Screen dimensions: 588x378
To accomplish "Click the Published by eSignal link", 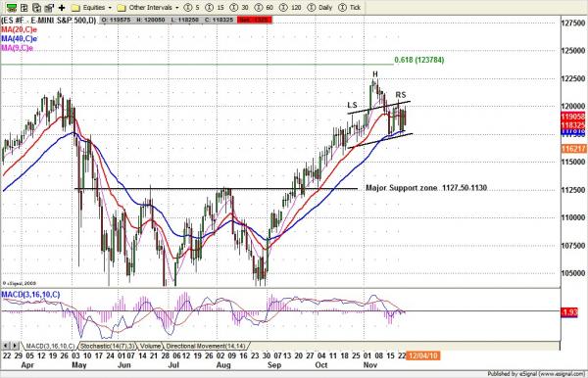I will pyautogui.click(x=537, y=374).
